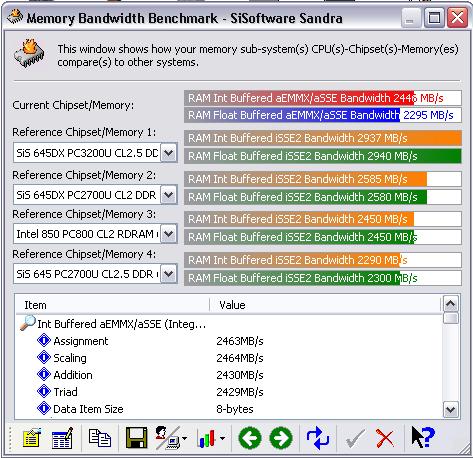Click green RAM Float iSSE2 2450 MB/s bar

pyautogui.click(x=323, y=237)
